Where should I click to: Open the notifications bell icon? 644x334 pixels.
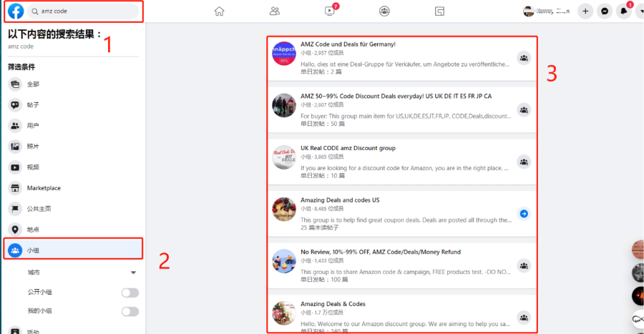click(624, 11)
